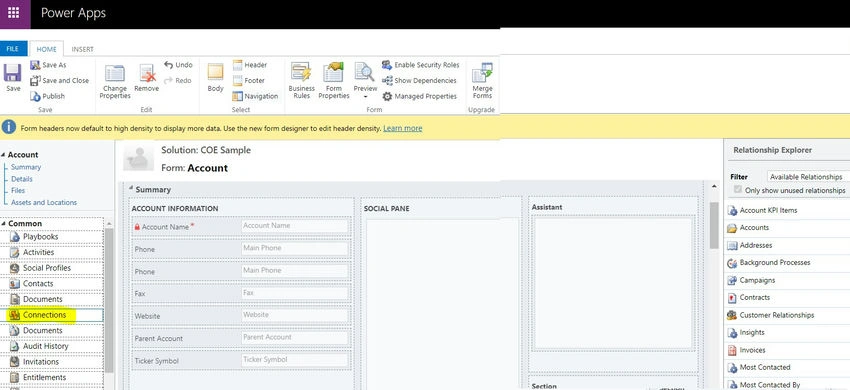Click the Fax input field
This screenshot has width=850, height=390.
pos(294,293)
